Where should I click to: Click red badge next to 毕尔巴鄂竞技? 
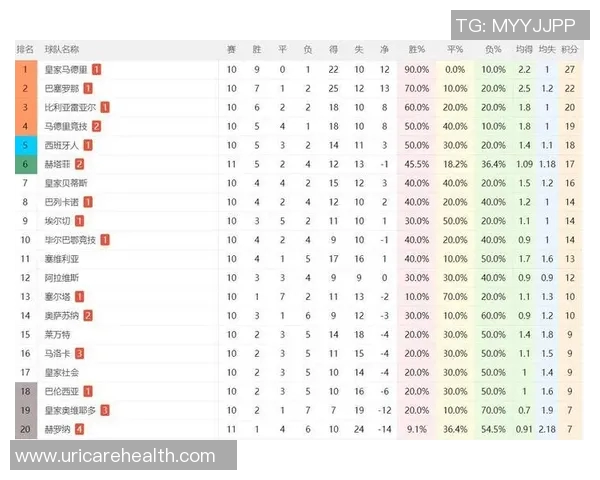[105, 240]
